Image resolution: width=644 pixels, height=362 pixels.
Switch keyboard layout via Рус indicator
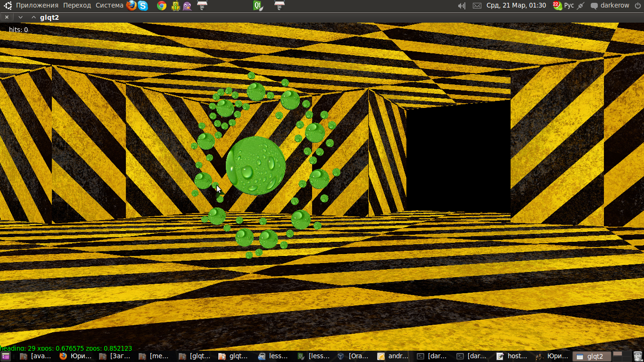pos(569,6)
